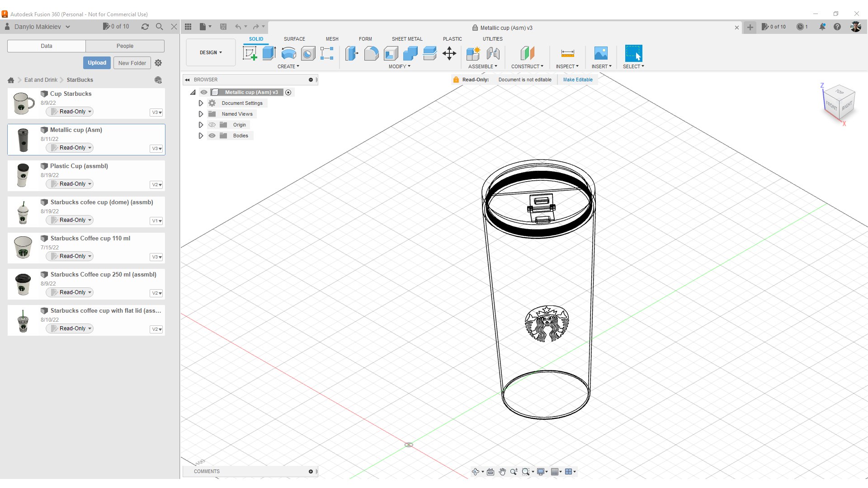Screen dimensions: 868x488
Task: Click the Construct plane icon
Action: click(x=527, y=53)
